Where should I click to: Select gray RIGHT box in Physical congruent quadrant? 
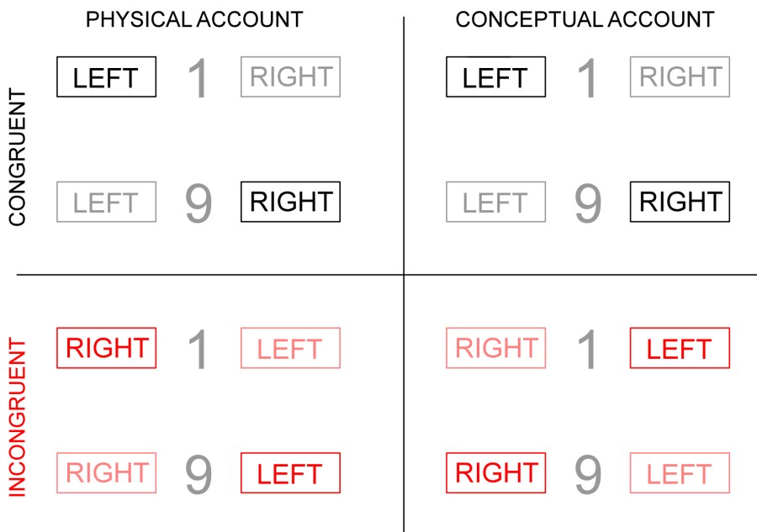290,77
